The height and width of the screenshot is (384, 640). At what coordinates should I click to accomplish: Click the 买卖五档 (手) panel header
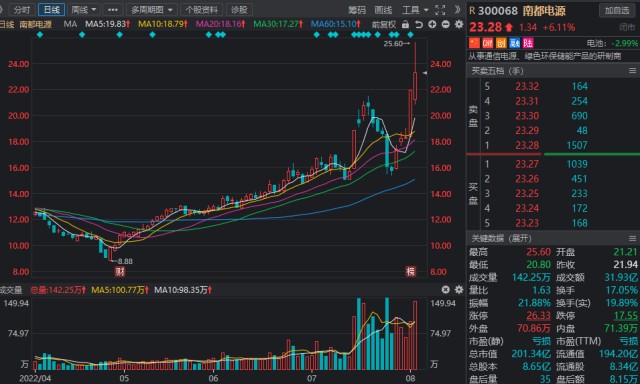tap(497, 71)
